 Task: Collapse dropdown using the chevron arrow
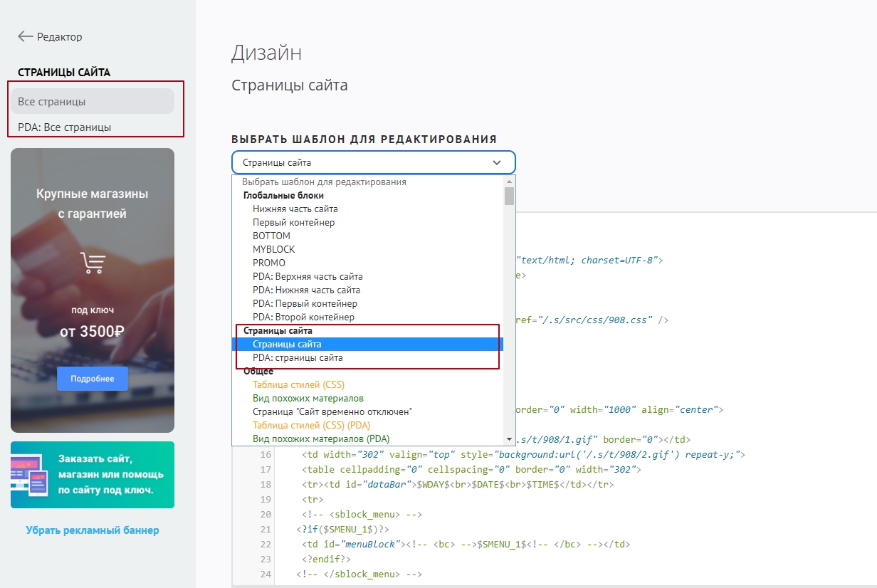[x=497, y=162]
